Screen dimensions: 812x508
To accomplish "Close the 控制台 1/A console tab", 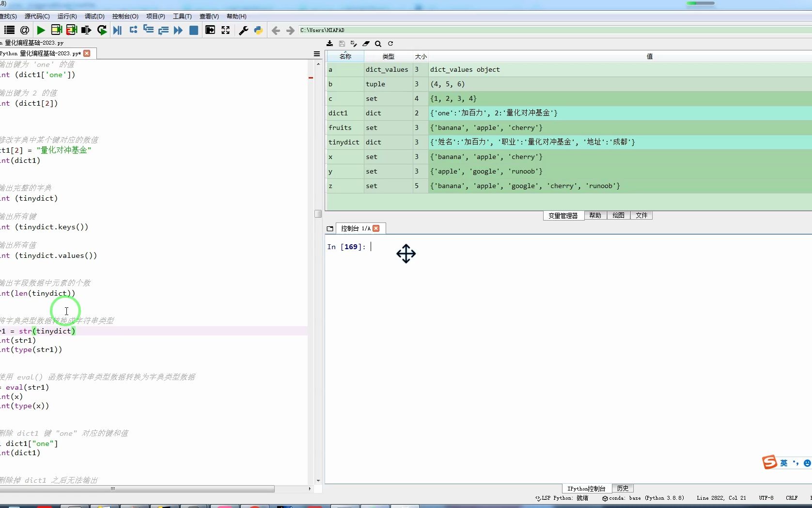I will tap(376, 228).
